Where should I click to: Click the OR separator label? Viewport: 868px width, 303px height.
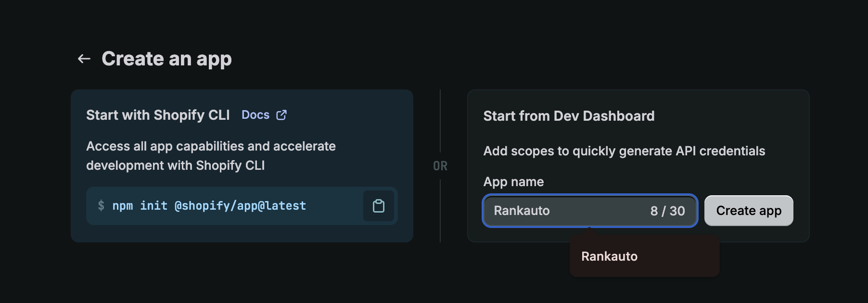pos(440,166)
